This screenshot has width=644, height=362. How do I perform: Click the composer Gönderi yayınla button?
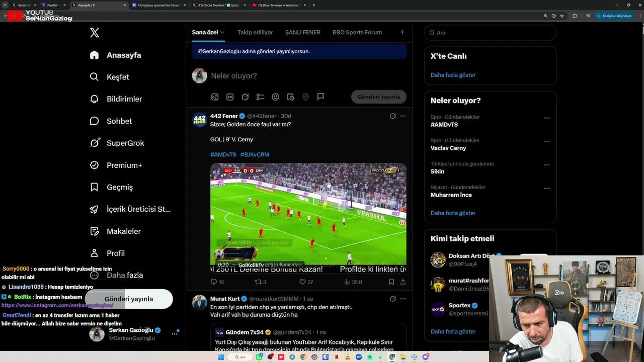pyautogui.click(x=379, y=97)
